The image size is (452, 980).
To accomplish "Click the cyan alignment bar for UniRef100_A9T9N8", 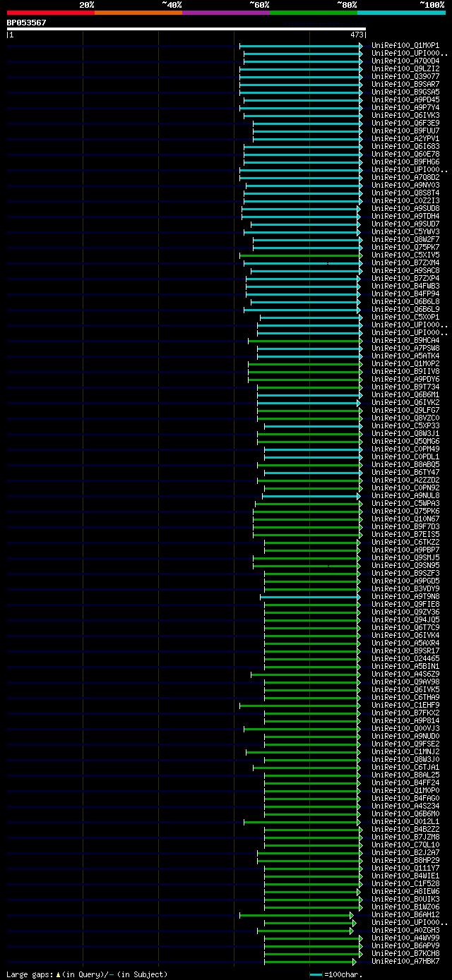I will coord(311,597).
